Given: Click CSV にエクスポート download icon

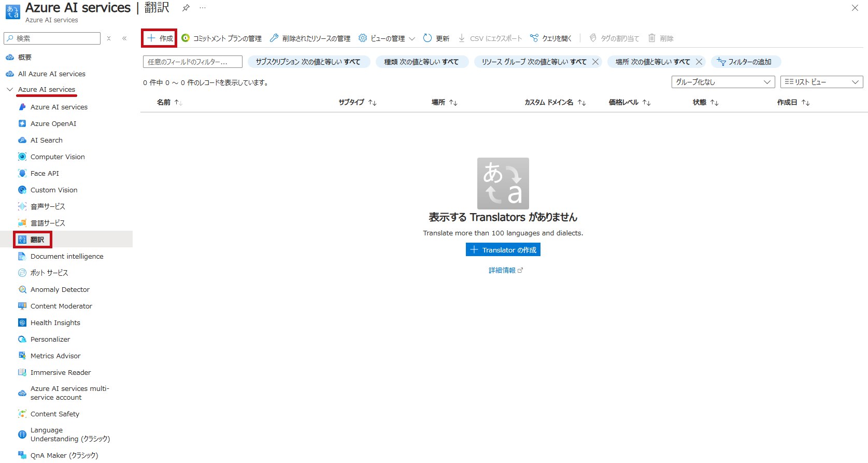Looking at the screenshot, I should coord(462,38).
